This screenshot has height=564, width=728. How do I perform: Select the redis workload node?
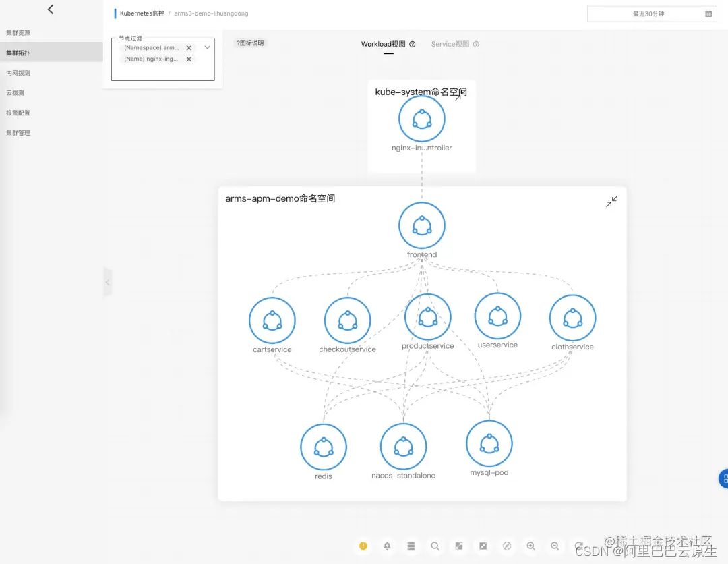[324, 447]
